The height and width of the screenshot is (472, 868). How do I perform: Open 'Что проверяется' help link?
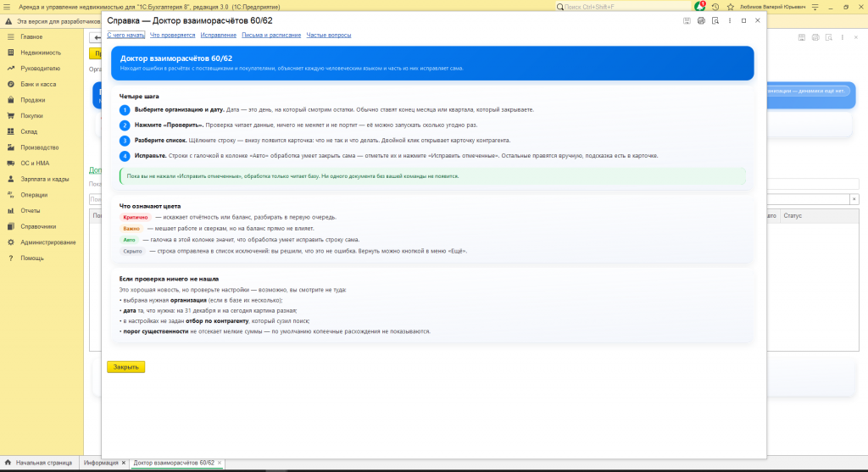(x=173, y=35)
